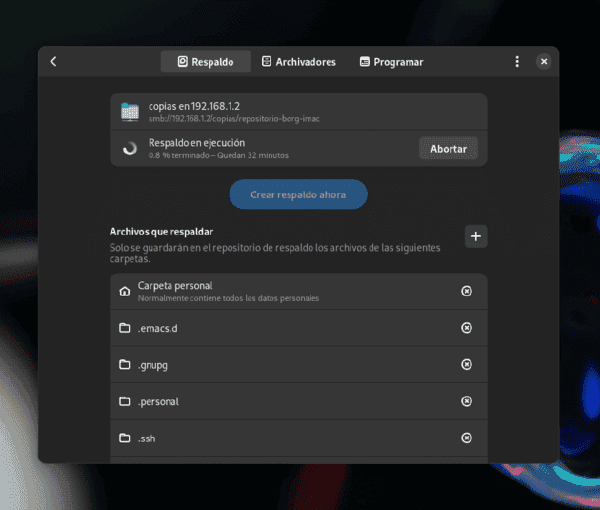
Task: Select the Carpeta personal label
Action: point(175,286)
